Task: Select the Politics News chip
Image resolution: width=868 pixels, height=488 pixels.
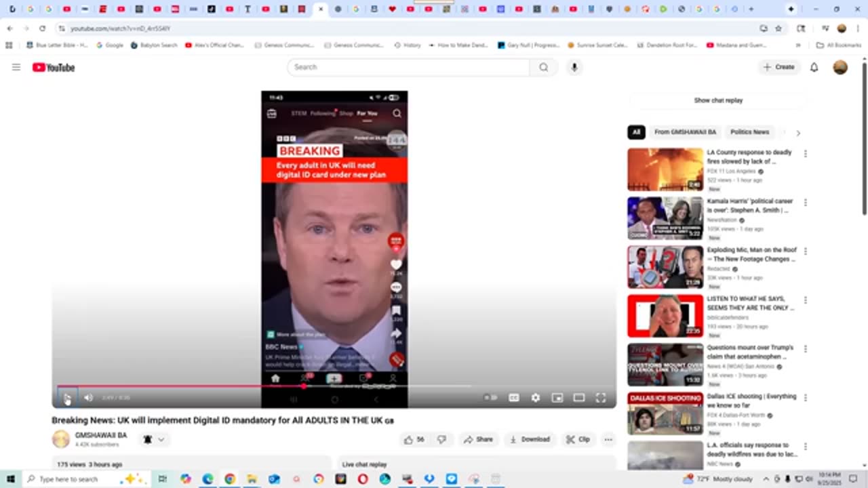Action: coord(749,132)
